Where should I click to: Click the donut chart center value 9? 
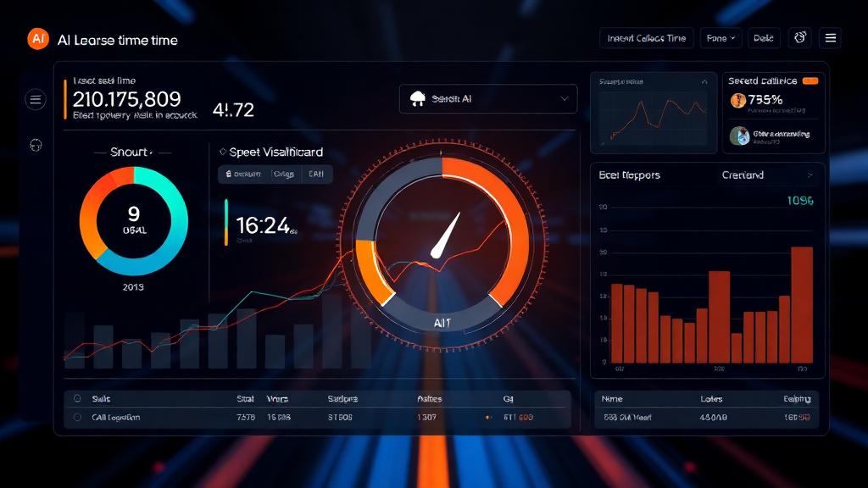[x=134, y=213]
